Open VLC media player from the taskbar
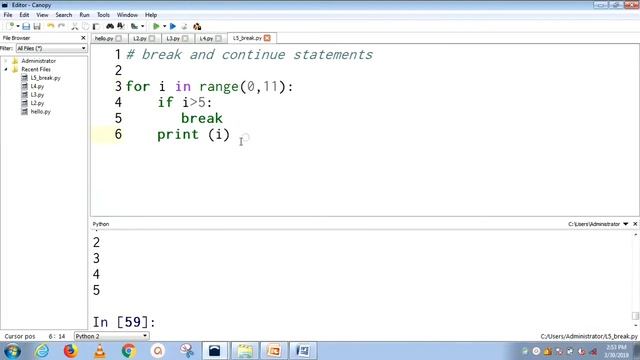Viewport: 640px width, 360px height. tap(100, 351)
